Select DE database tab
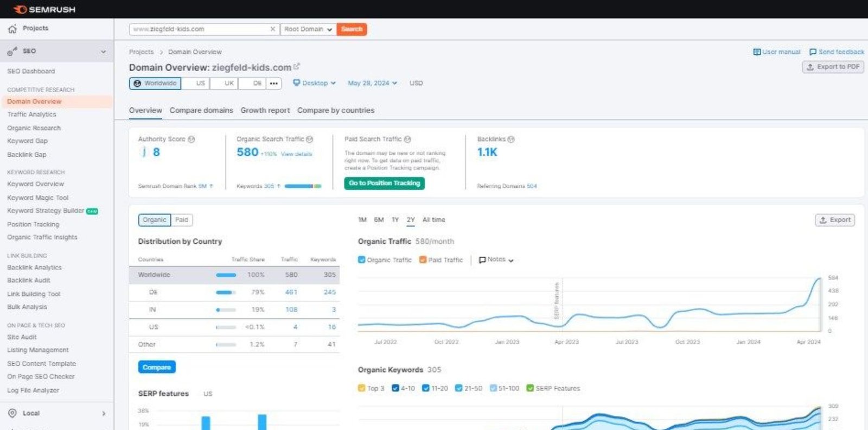 coord(253,83)
